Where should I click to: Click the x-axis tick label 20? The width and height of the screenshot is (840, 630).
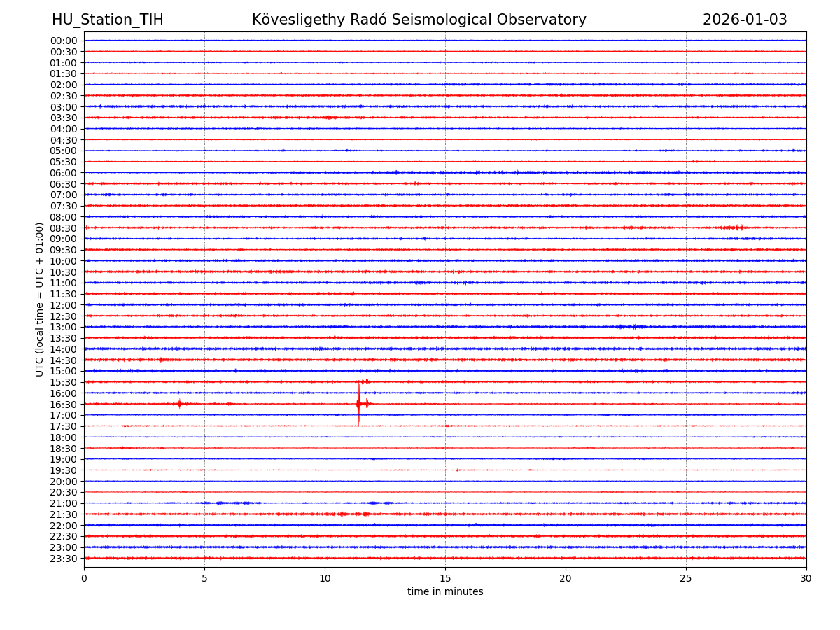[x=566, y=579]
